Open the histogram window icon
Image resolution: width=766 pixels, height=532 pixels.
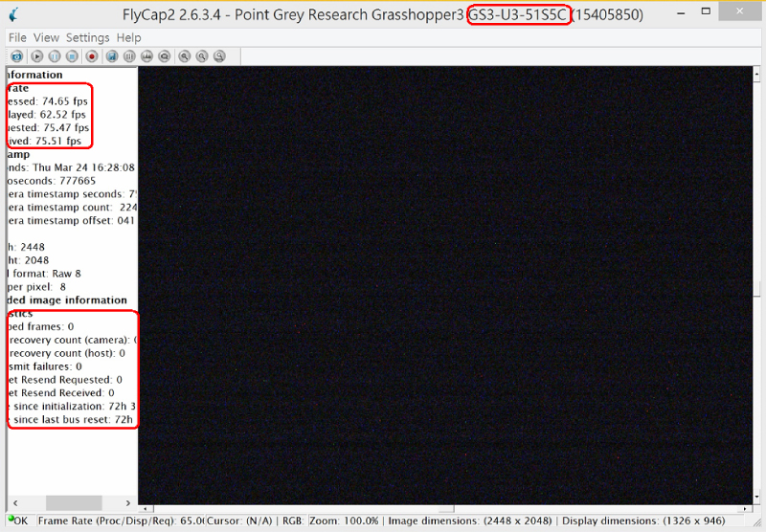pos(146,56)
